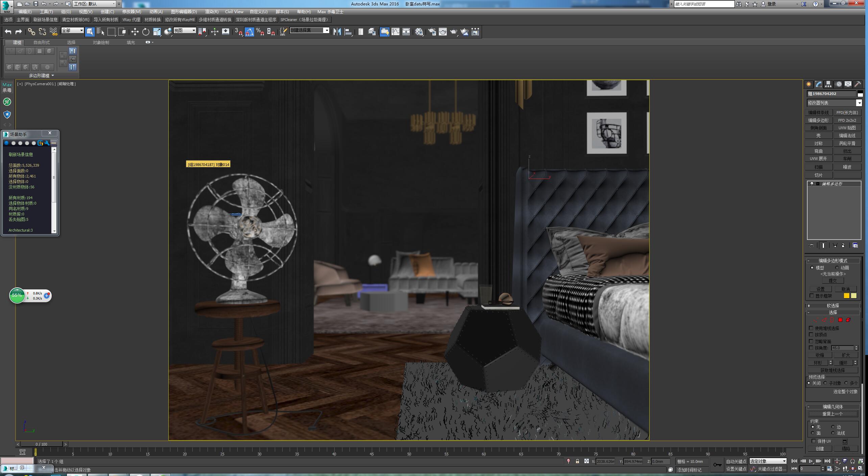Select the polygon sub-object red square
Screen dimensions: 868x476
840,320
